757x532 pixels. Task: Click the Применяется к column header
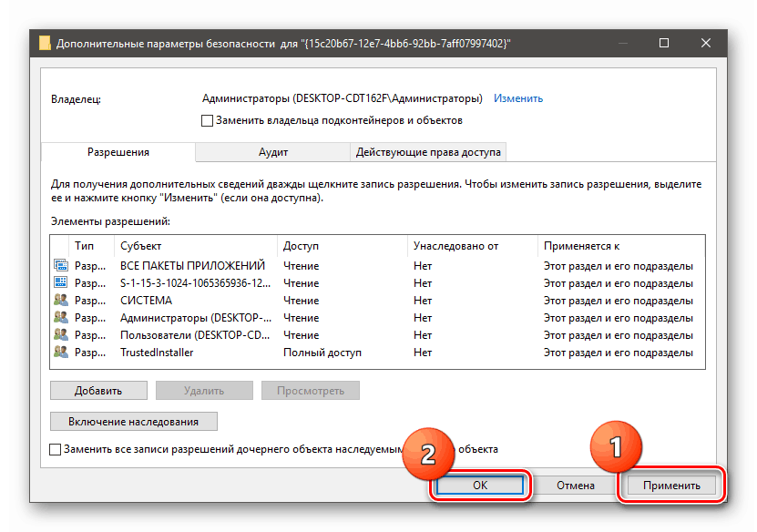pos(621,246)
